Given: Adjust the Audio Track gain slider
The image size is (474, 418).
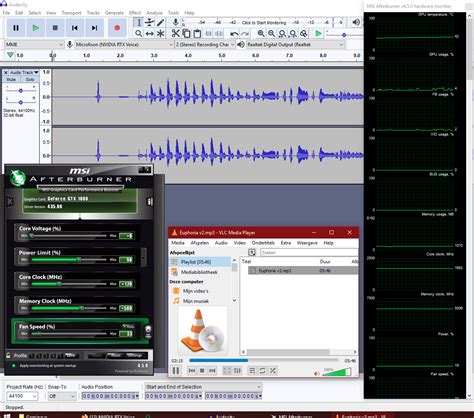Looking at the screenshot, I should 21,91.
